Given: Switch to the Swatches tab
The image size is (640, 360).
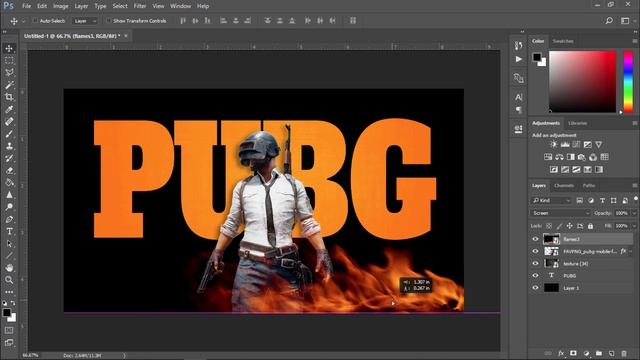Looking at the screenshot, I should pos(563,41).
